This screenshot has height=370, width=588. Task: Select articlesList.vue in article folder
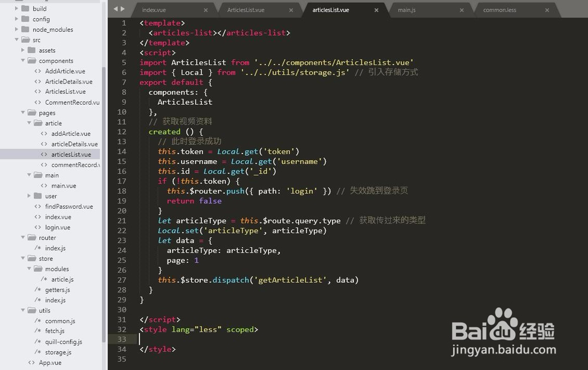click(71, 154)
